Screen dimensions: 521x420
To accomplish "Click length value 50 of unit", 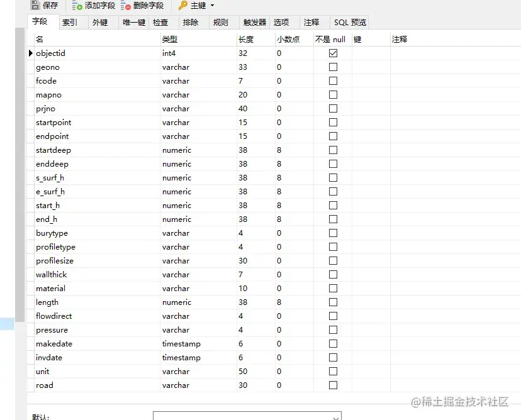I will pyautogui.click(x=243, y=372).
